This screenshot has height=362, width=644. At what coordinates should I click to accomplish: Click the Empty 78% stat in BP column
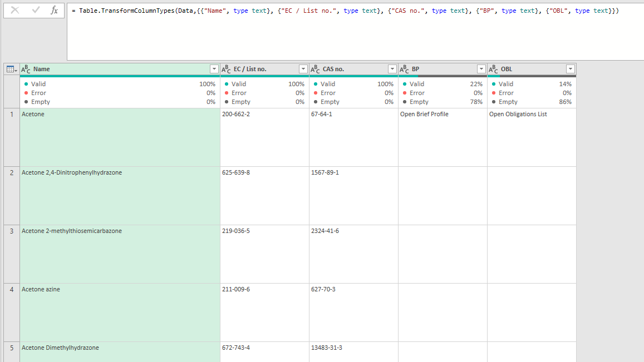click(443, 102)
